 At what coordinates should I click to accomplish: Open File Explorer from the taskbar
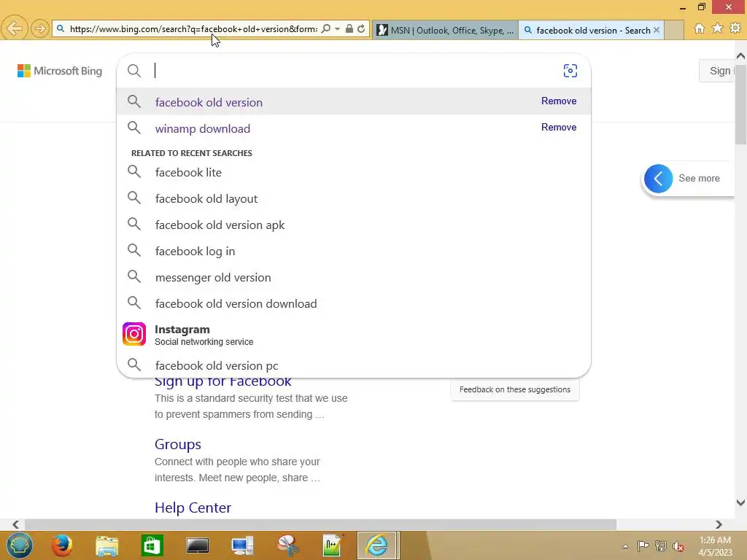click(x=107, y=545)
